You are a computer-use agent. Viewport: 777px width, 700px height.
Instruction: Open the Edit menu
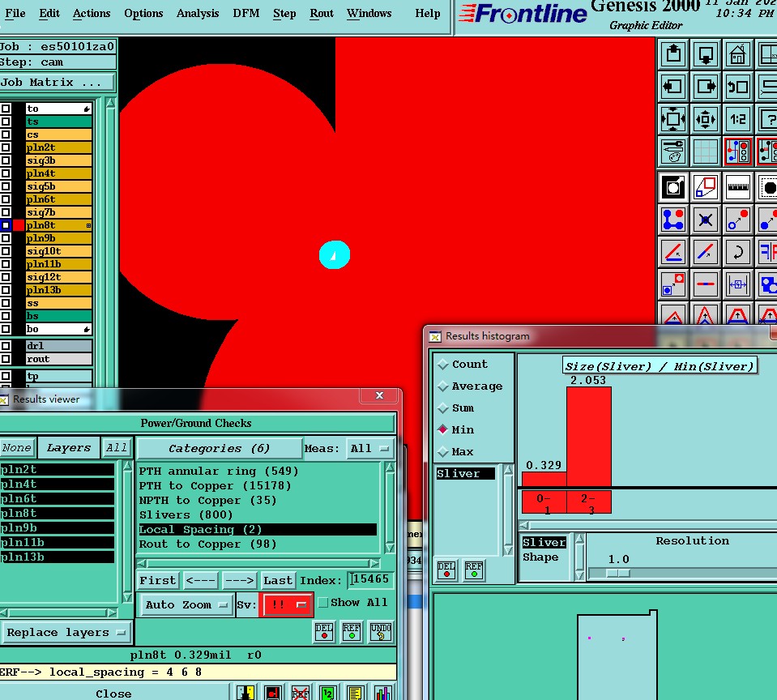coord(49,14)
